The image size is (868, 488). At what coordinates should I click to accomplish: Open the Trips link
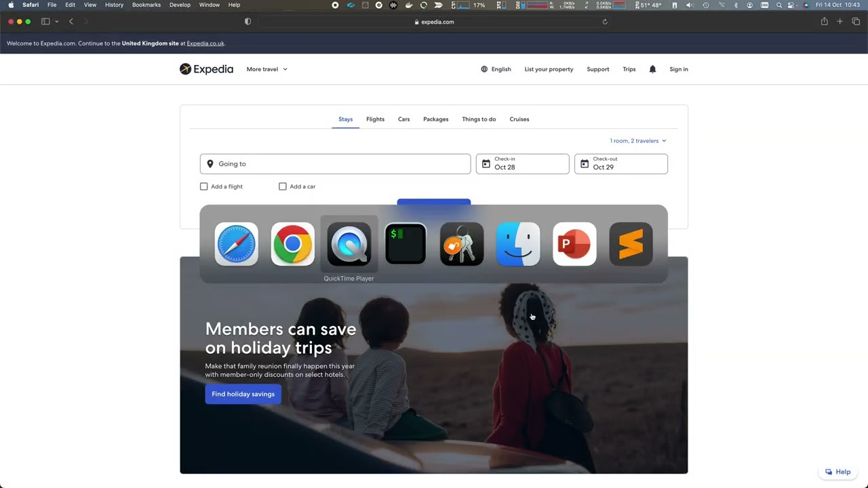[629, 69]
